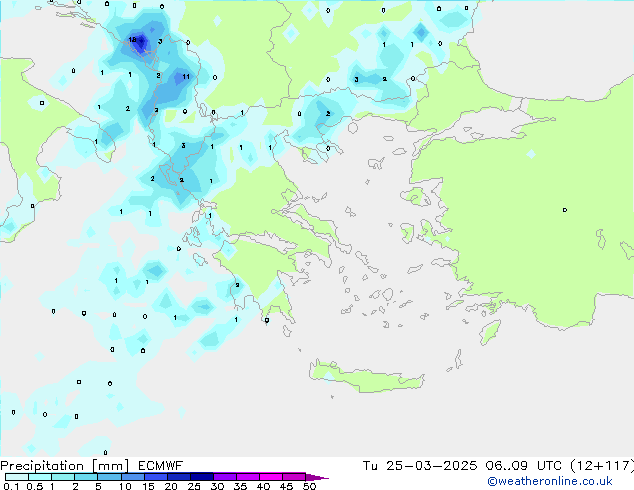Click the legend label "20"
634x490 pixels.
(171, 486)
